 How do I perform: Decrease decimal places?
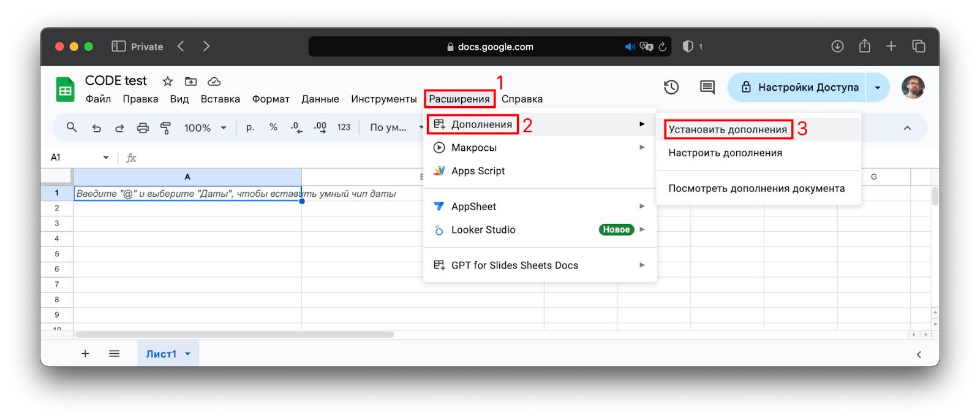tap(296, 128)
